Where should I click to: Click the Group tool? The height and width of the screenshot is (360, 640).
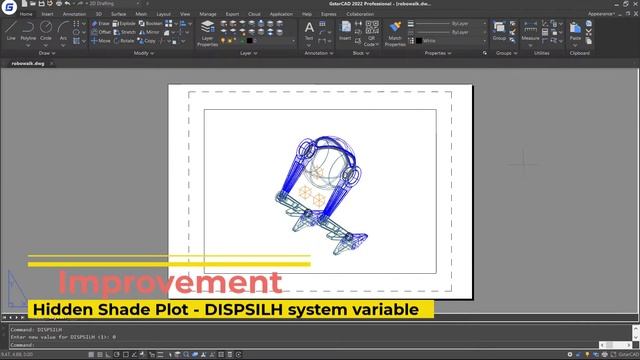pyautogui.click(x=499, y=31)
